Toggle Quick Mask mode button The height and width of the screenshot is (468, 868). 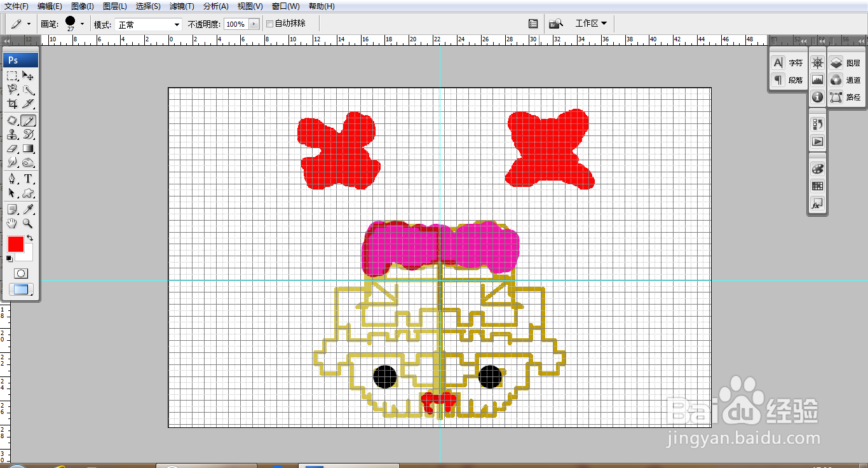coord(21,273)
